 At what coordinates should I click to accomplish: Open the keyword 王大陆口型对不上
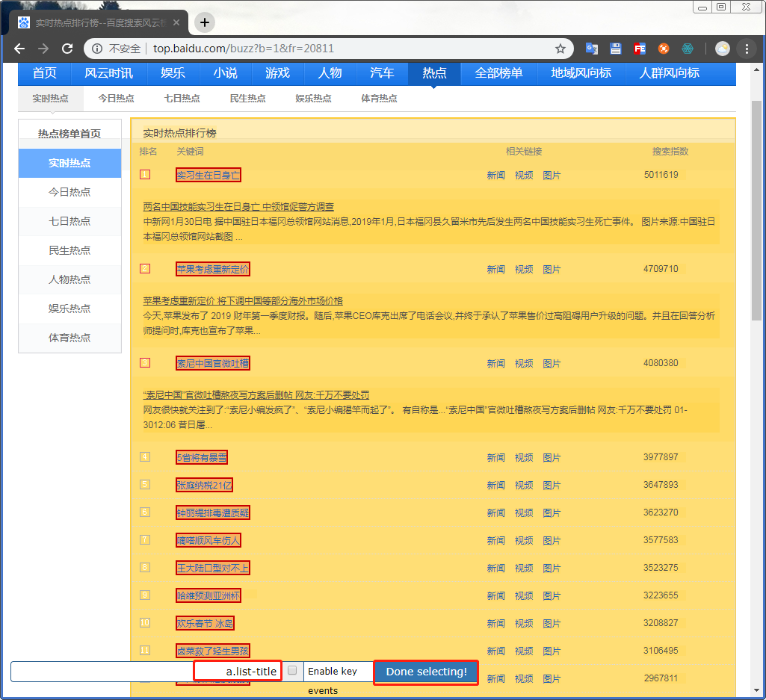click(x=213, y=568)
